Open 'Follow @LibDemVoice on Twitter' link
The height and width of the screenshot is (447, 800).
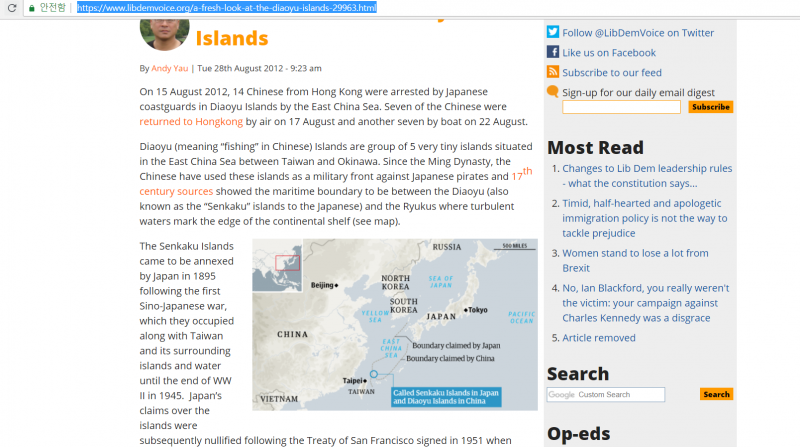[638, 33]
